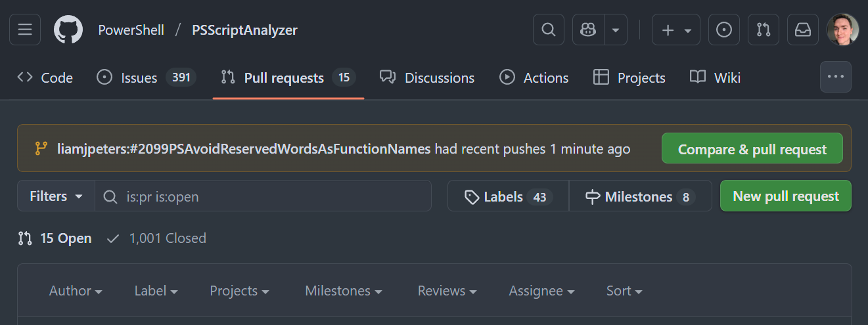The height and width of the screenshot is (325, 868).
Task: Expand the Filters dropdown
Action: coord(57,196)
